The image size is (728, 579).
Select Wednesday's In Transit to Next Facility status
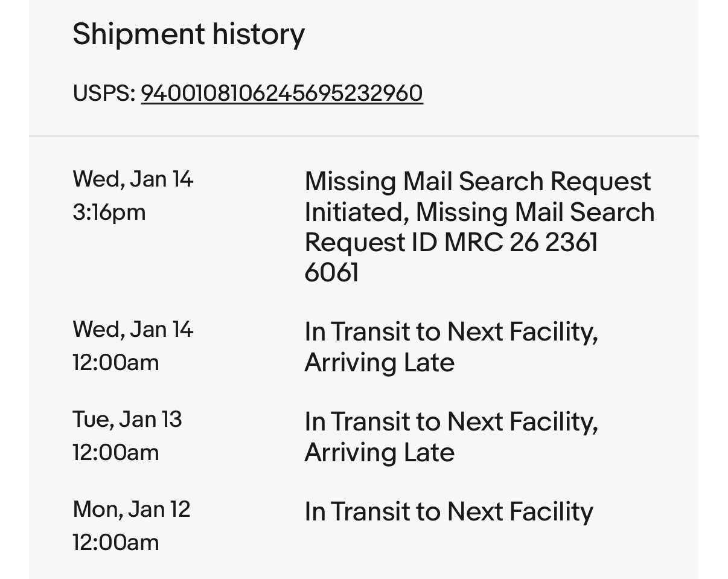click(451, 331)
